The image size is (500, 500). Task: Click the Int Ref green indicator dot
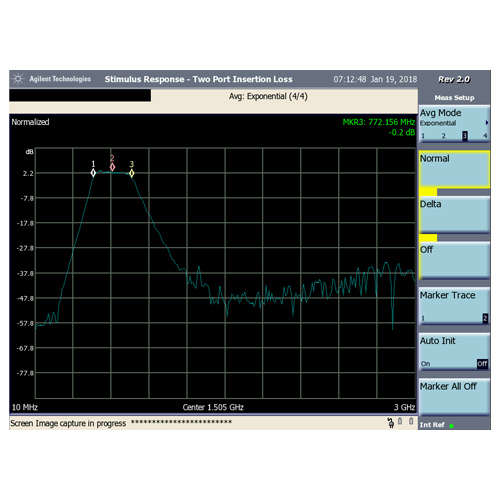[451, 426]
